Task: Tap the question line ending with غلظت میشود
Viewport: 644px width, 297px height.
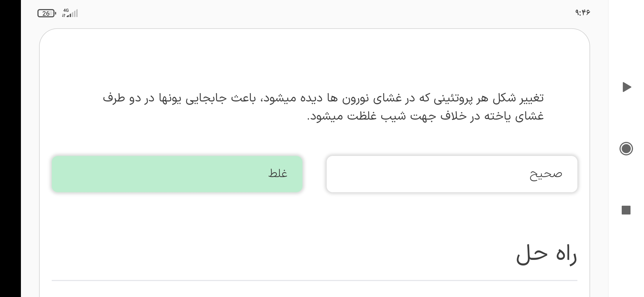Action: (x=425, y=116)
